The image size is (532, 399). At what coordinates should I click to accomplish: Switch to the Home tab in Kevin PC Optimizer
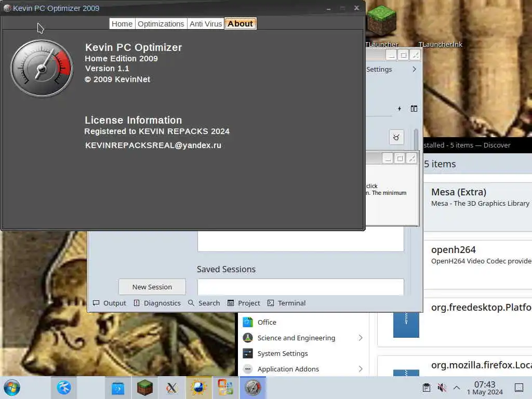coord(122,24)
